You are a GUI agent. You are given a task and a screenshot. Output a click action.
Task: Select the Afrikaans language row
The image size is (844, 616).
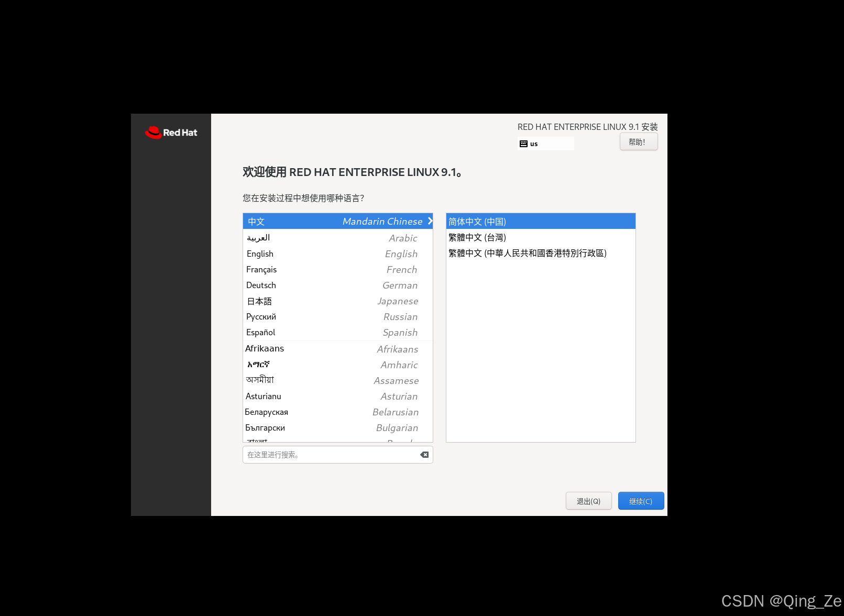click(338, 349)
